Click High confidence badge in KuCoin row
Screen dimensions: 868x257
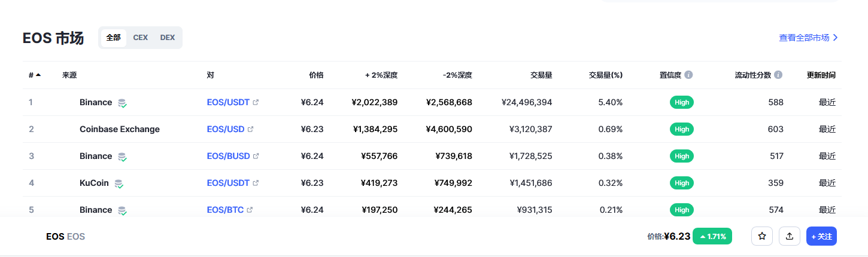tap(682, 183)
